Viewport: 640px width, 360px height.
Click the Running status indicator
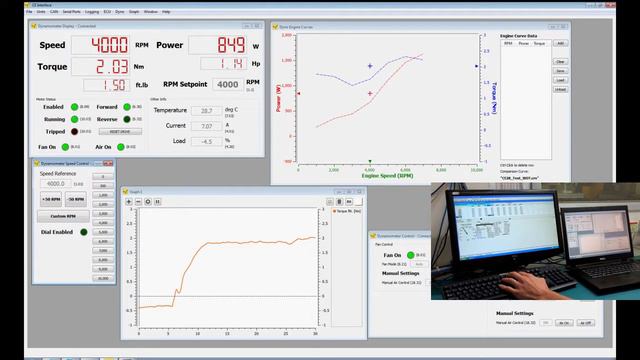(74, 119)
